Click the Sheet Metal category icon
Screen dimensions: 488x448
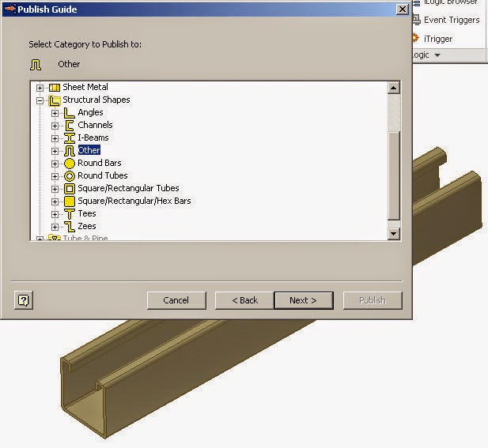click(x=55, y=88)
